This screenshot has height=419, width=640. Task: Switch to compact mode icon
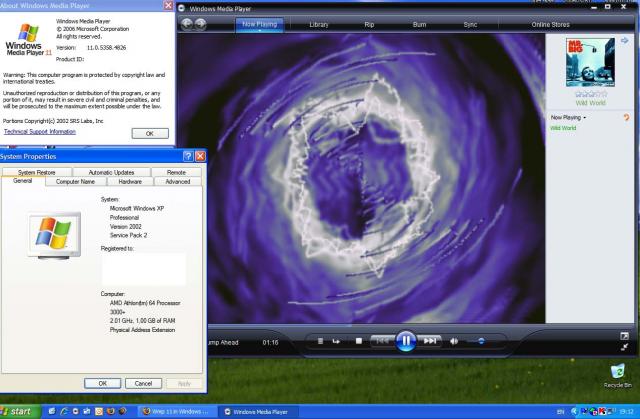coord(624,347)
